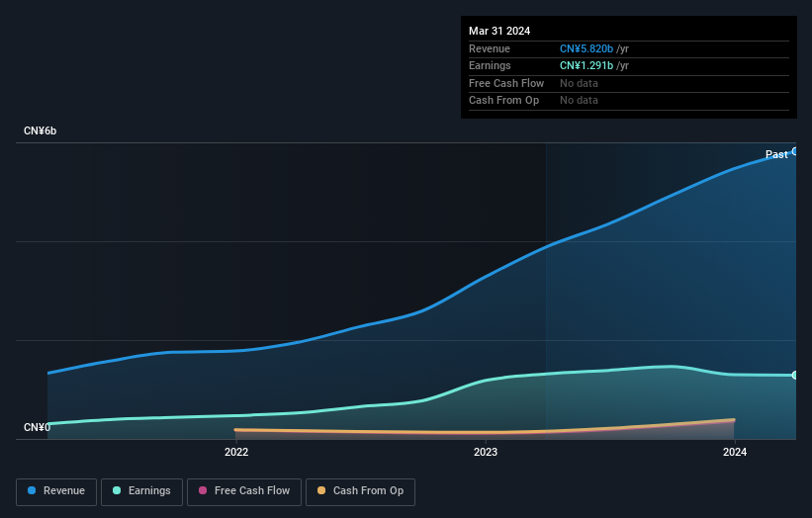Click the 2022 x-axis label

236,452
